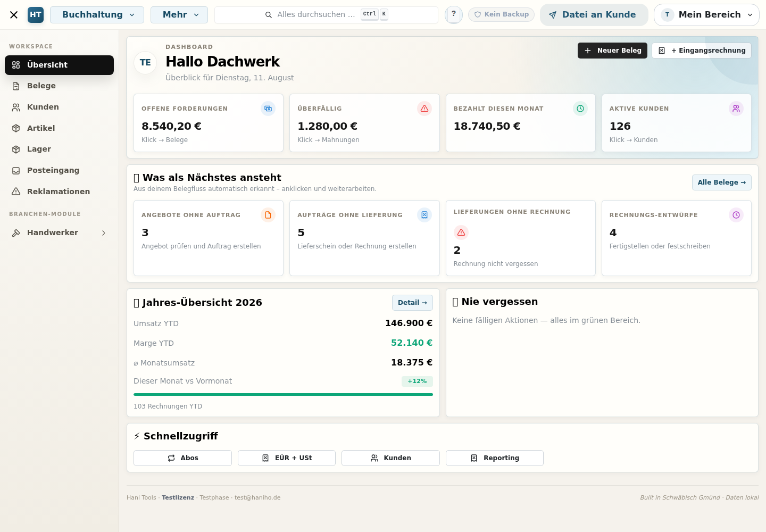
Task: Expand the Handwerker module chevron
Action: [104, 233]
